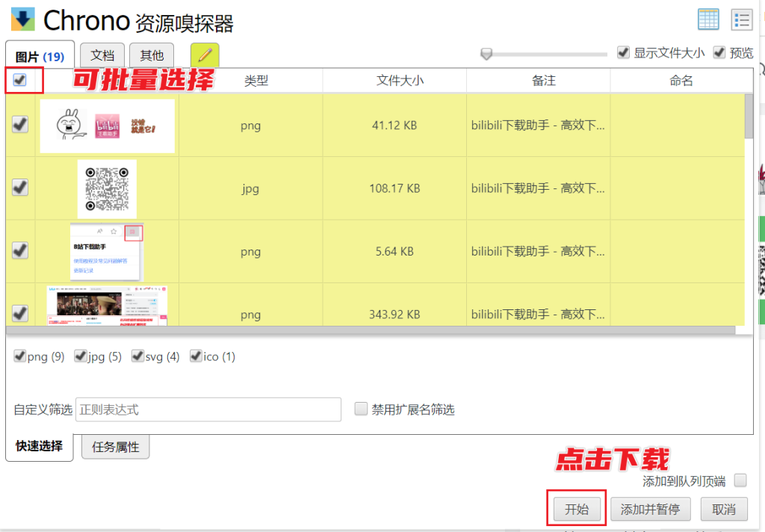Enable 禁用扩展名筛选 checkbox
The height and width of the screenshot is (532, 765).
click(x=361, y=409)
